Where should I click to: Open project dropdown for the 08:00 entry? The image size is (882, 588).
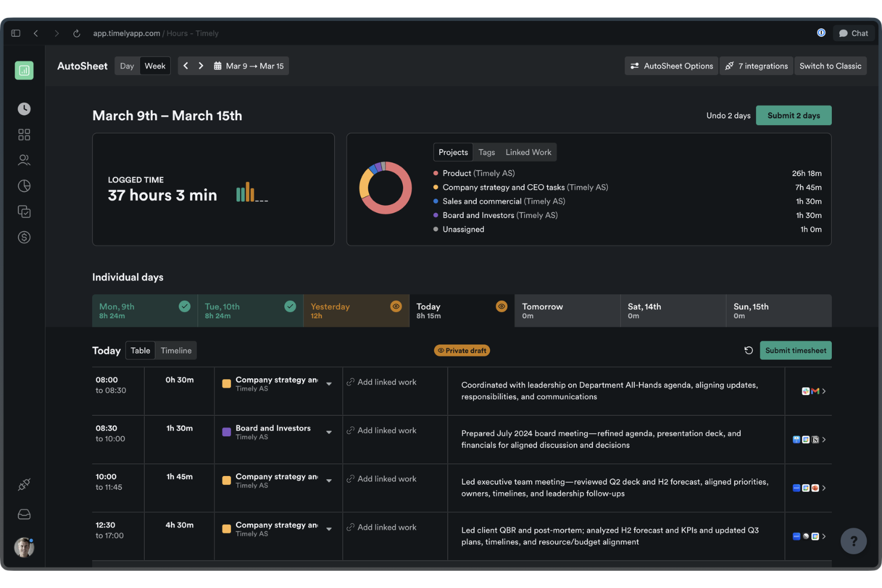click(x=329, y=384)
